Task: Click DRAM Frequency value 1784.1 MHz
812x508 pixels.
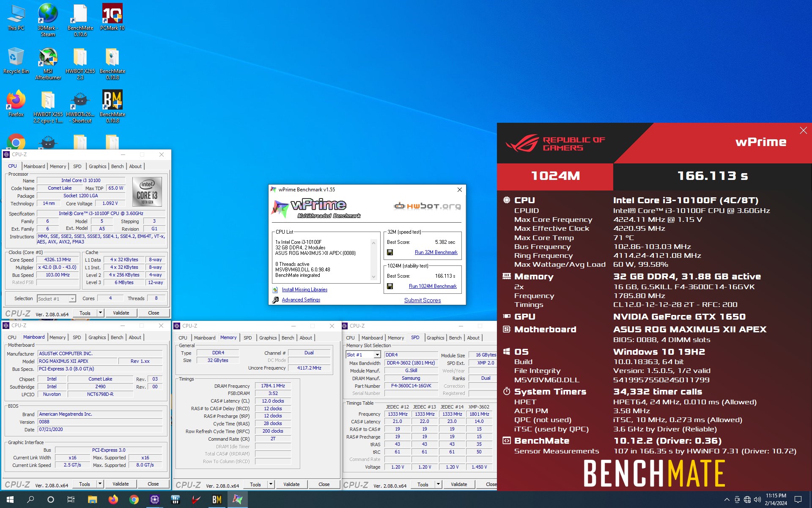Action: click(x=273, y=386)
